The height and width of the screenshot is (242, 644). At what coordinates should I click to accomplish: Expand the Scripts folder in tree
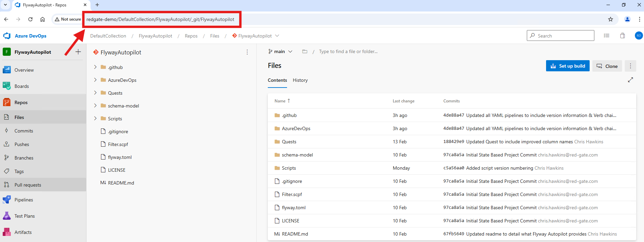click(x=95, y=119)
